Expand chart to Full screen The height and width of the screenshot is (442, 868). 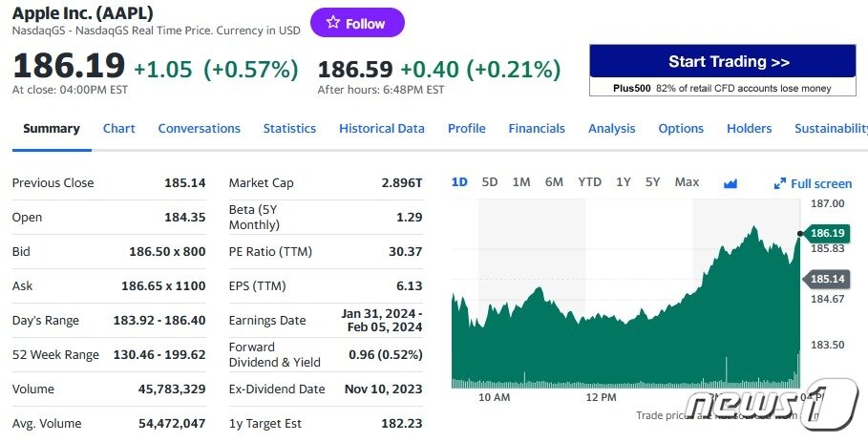click(x=813, y=183)
